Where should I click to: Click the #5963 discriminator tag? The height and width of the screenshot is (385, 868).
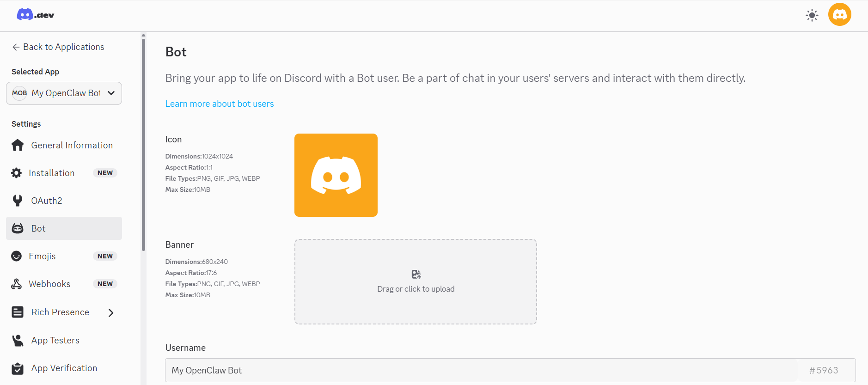[824, 370]
